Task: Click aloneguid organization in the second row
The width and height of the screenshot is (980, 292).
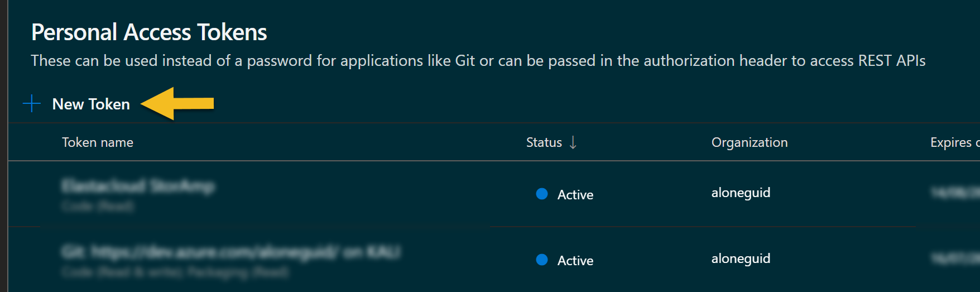Action: pos(741,259)
